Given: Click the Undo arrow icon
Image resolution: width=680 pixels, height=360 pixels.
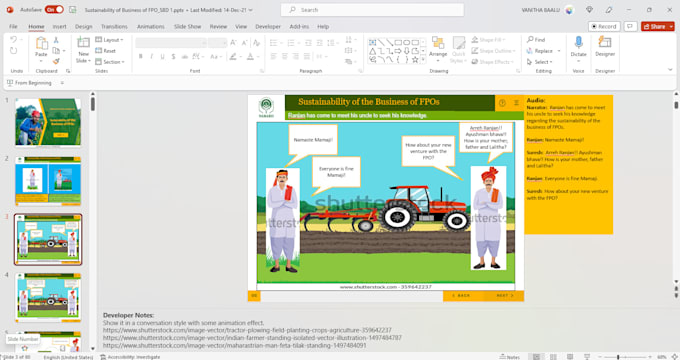Looking at the screenshot, I should (x=13, y=40).
